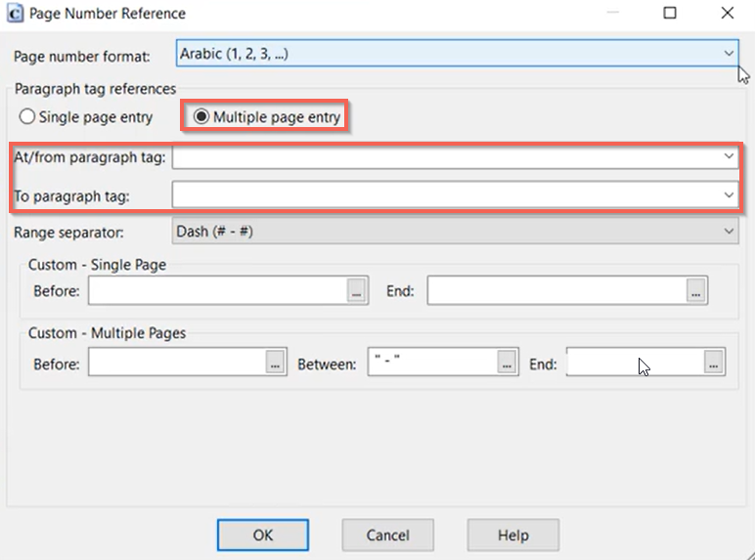Open ellipsis button for Multiple Pages Before

(276, 362)
